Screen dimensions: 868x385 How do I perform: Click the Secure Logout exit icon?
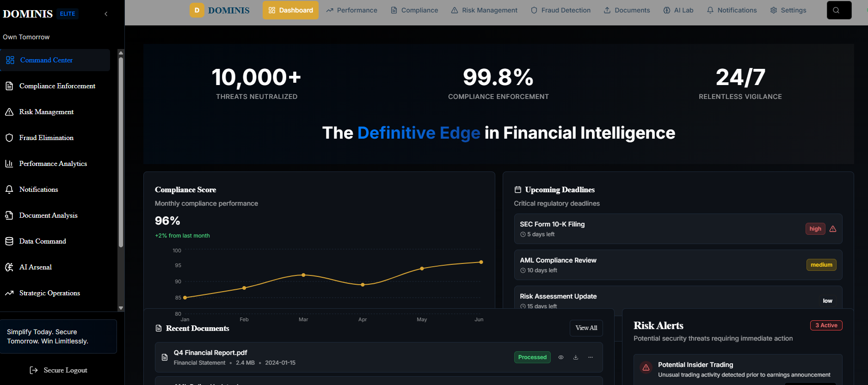point(34,370)
